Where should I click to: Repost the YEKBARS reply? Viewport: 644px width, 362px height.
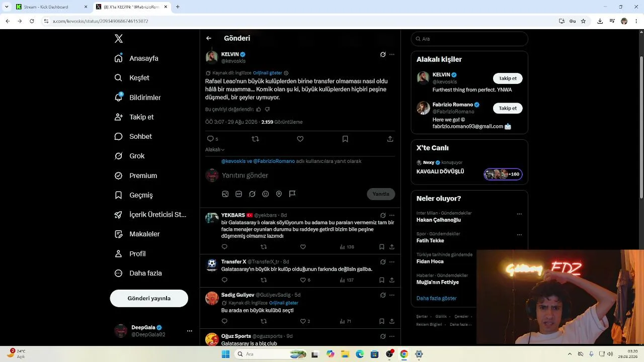point(264,247)
